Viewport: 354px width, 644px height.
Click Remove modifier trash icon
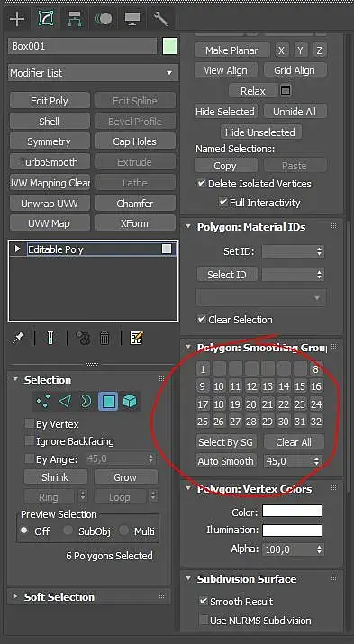(104, 338)
